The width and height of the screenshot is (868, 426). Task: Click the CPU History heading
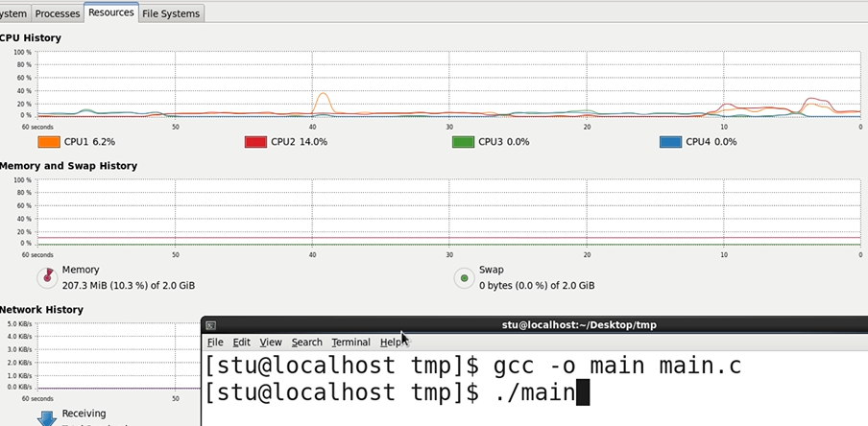(x=31, y=38)
